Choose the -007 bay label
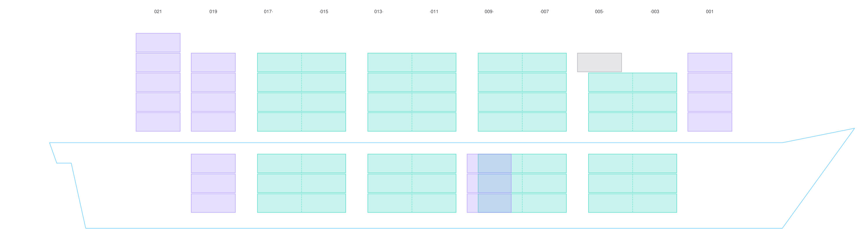Image resolution: width=868 pixels, height=229 pixels. point(544,12)
